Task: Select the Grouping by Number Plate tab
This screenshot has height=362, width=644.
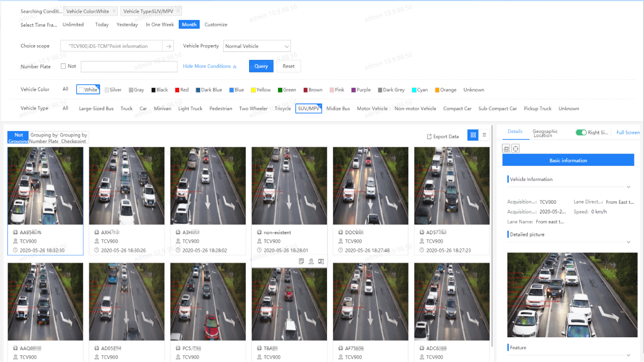Action: point(44,138)
